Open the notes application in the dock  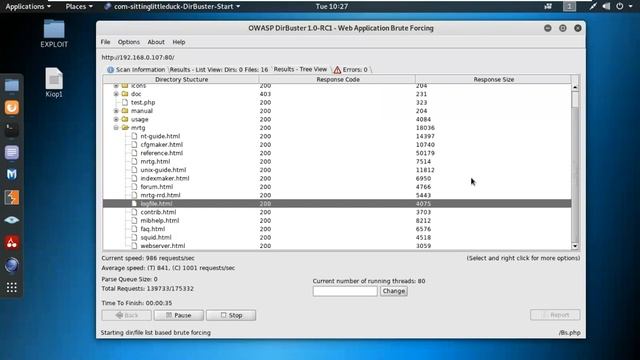click(11, 153)
